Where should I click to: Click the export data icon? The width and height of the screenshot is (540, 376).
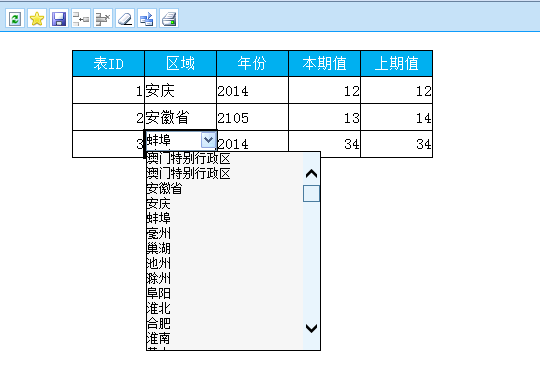click(x=147, y=19)
